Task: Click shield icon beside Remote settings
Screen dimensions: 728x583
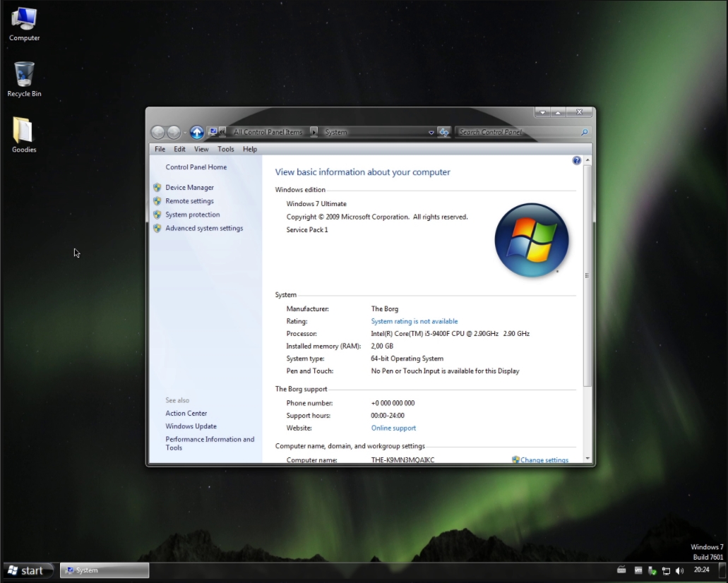Action: (157, 201)
